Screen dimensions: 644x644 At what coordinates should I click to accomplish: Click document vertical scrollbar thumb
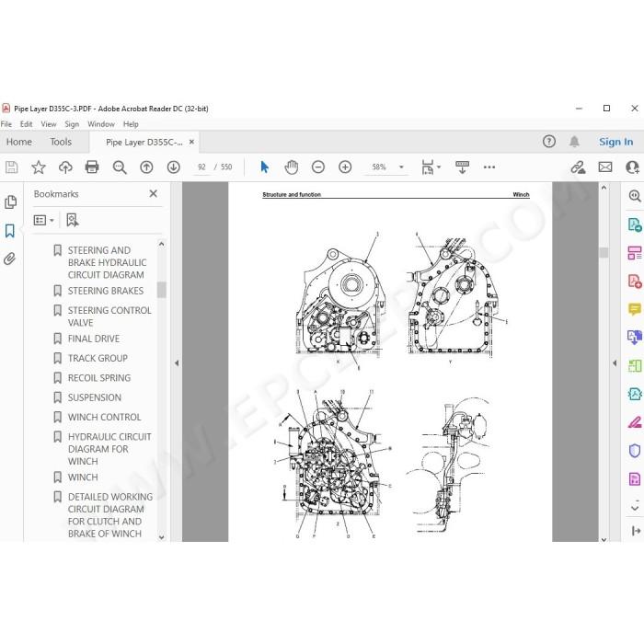604,252
